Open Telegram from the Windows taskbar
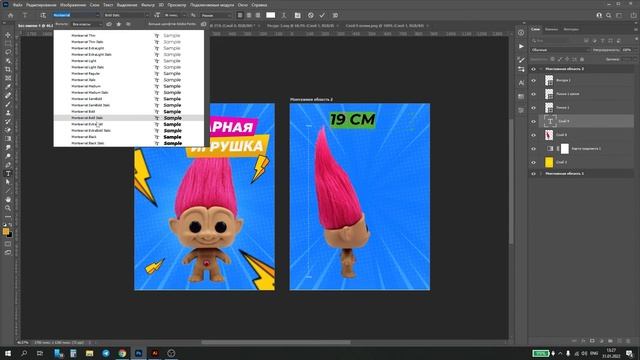This screenshot has height=360, width=640. [x=106, y=353]
